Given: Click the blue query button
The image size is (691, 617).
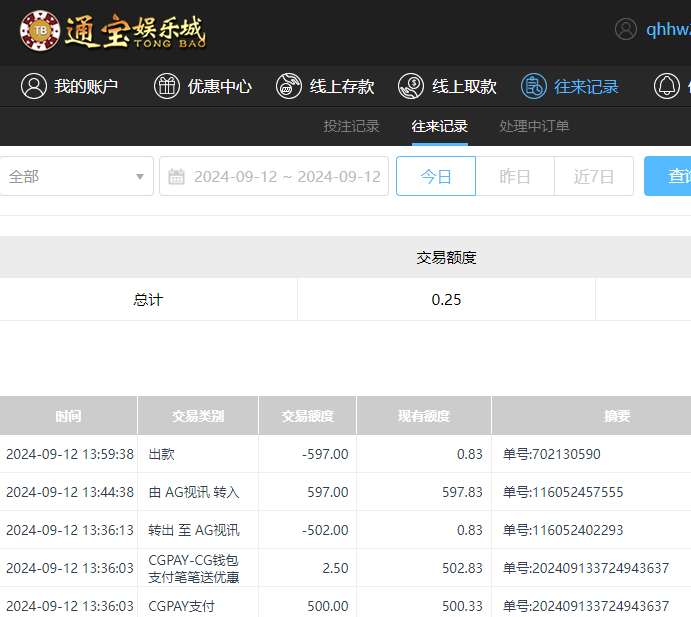Looking at the screenshot, I should (668, 177).
